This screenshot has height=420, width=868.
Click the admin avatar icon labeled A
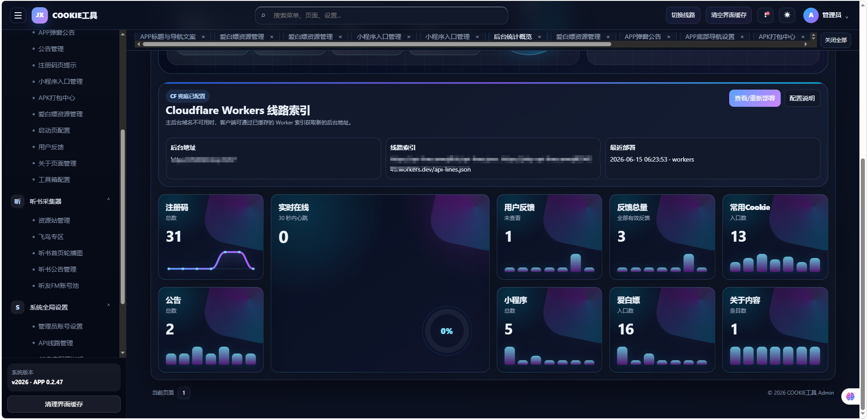pos(811,15)
